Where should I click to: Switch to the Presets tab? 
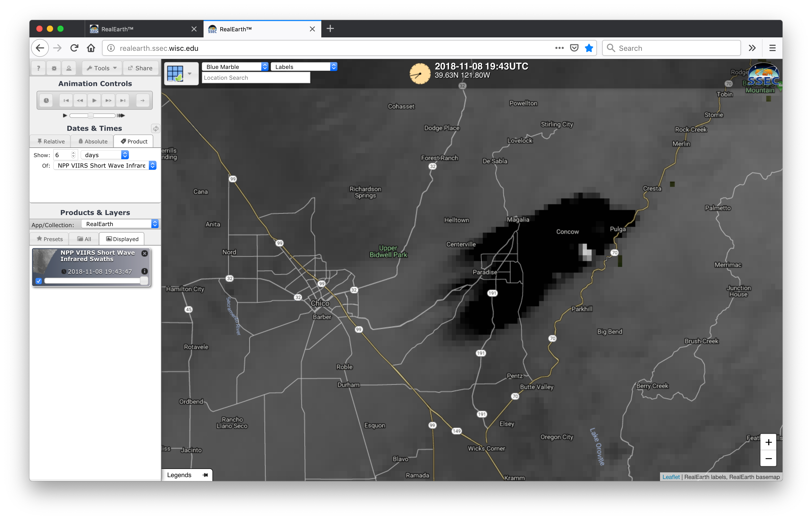(50, 239)
